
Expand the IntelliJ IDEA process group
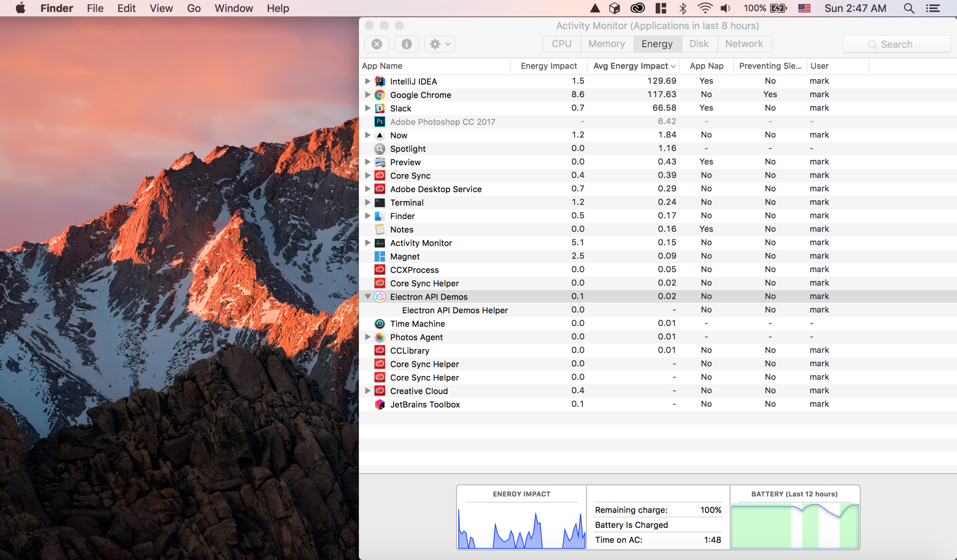pos(368,81)
